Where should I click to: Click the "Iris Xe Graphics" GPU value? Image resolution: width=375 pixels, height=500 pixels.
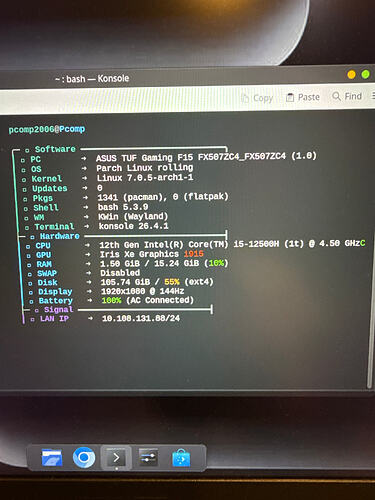139,254
